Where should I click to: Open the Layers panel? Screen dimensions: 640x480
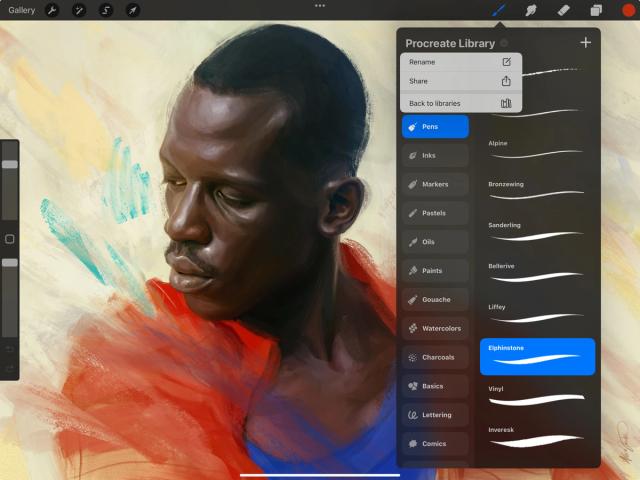click(x=596, y=10)
